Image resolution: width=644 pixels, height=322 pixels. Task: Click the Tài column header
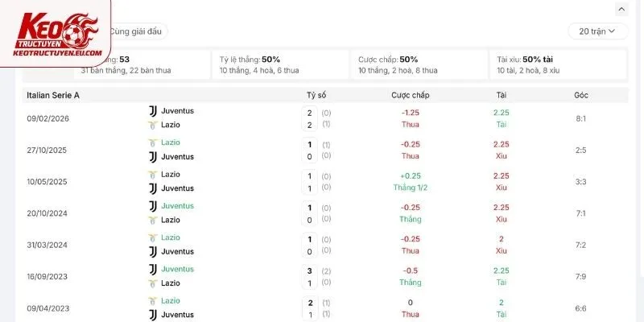point(501,95)
